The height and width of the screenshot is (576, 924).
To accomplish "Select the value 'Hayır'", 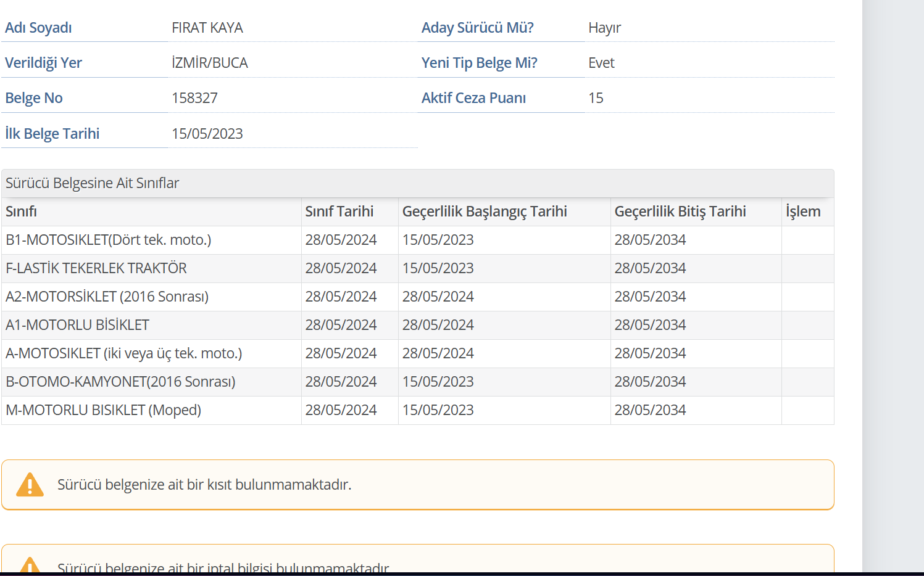I will 605,28.
